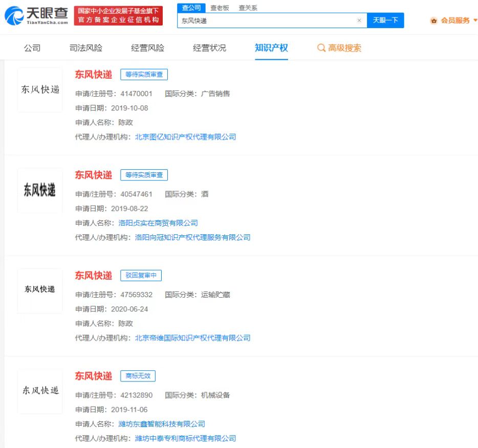Open the 经营风险 tab
Screen dimensions: 478x448
click(x=147, y=48)
